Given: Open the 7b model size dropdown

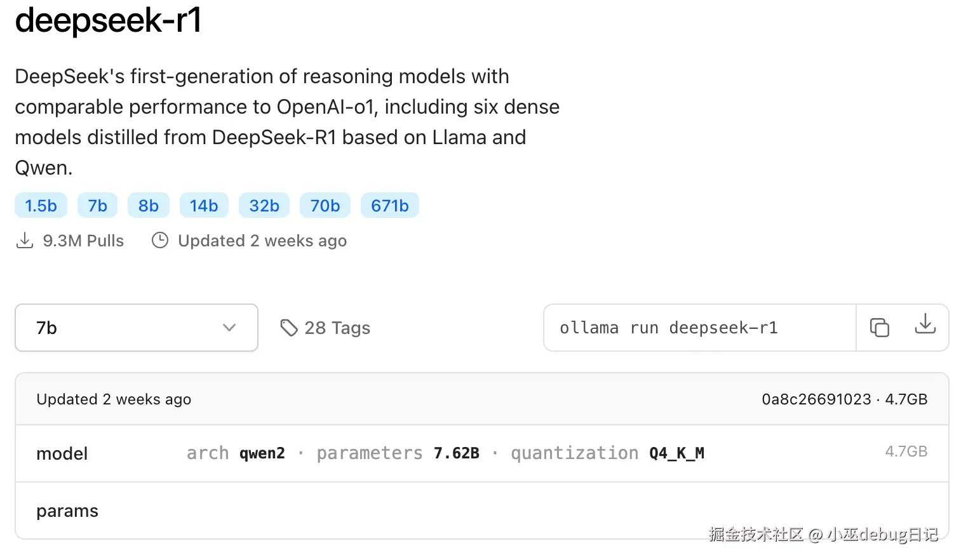Looking at the screenshot, I should tap(136, 328).
